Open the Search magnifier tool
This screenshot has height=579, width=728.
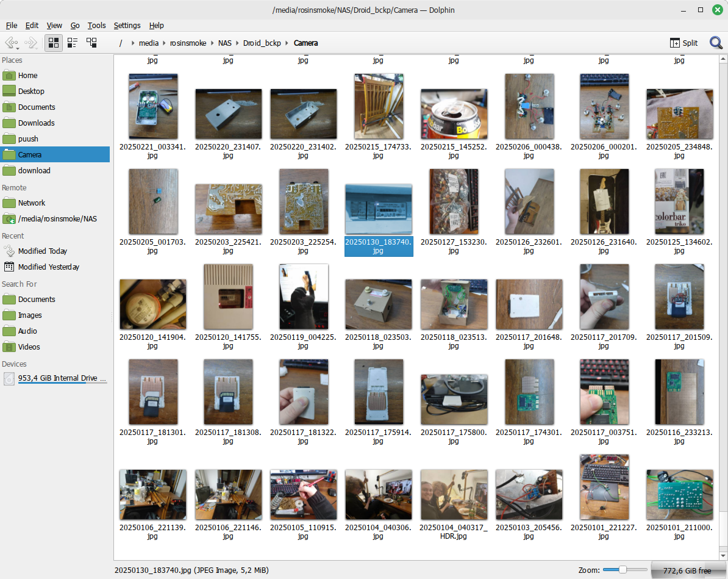coord(716,43)
